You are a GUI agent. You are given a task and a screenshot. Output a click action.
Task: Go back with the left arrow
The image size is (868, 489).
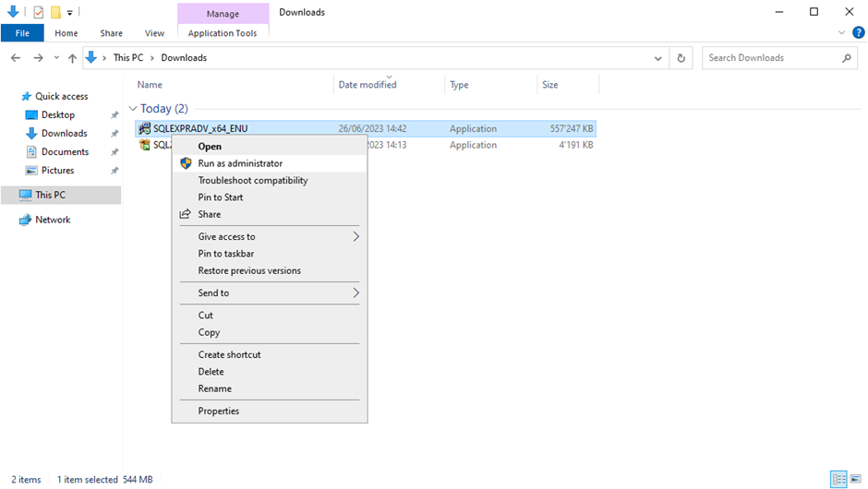click(x=16, y=57)
